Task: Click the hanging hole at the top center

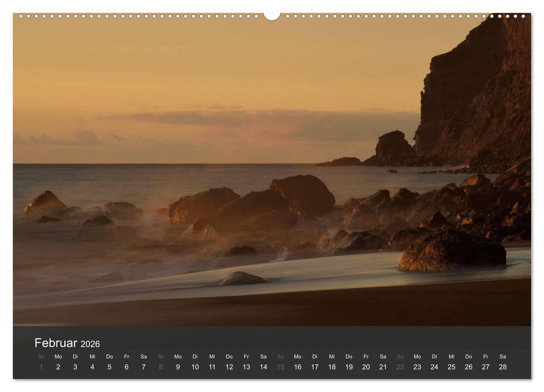Action: 272,15
